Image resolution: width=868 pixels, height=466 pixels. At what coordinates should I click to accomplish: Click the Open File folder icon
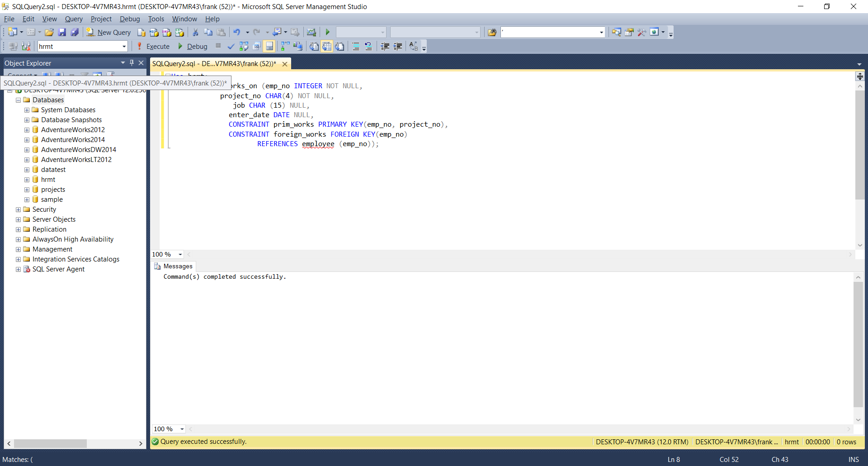pyautogui.click(x=49, y=32)
